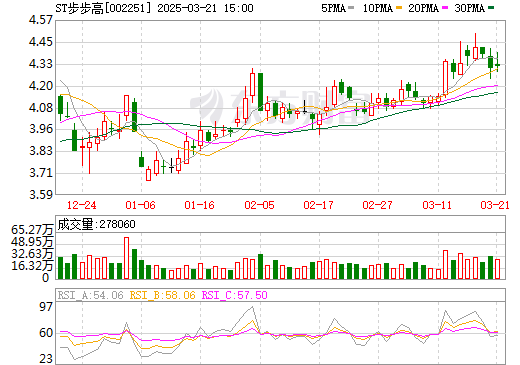520x365 pixels.
Task: Click the 4.57 price axis label
Action: [x=41, y=20]
